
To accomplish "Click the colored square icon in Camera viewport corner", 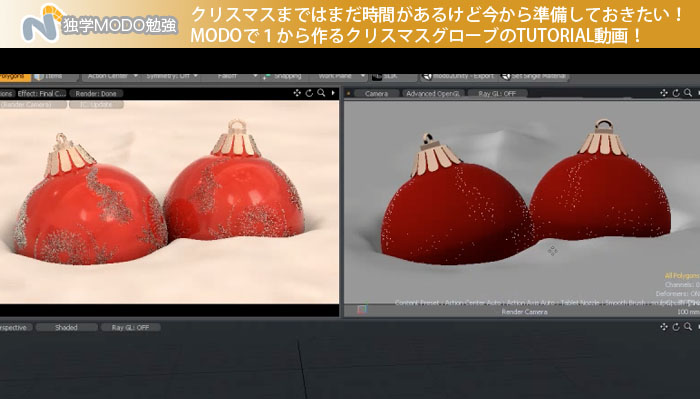I will click(x=362, y=309).
